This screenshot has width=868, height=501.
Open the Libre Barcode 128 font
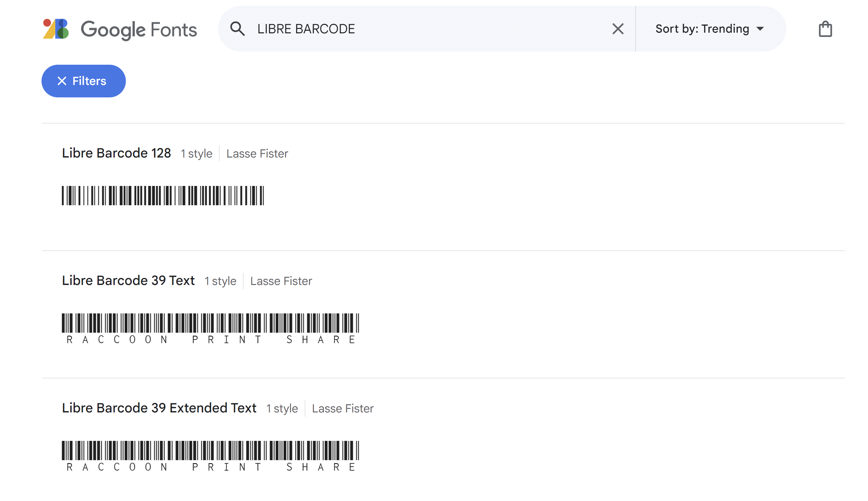click(x=116, y=153)
